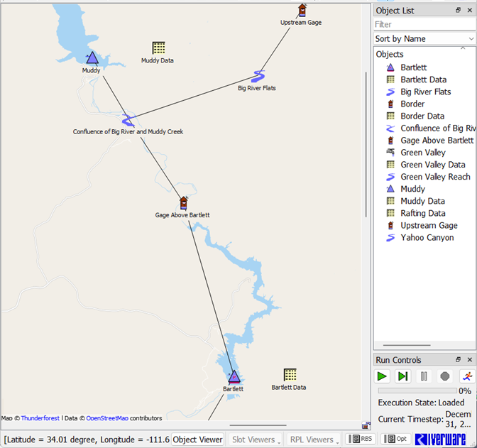Toggle the Opt controller button
Viewport: 477px width, 448px height.
(395, 439)
